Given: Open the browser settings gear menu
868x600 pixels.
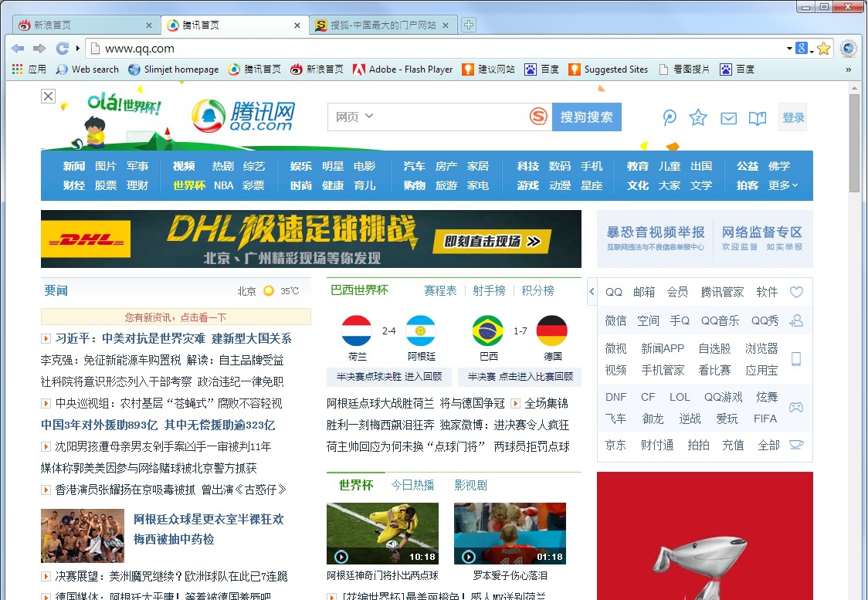Looking at the screenshot, I should pyautogui.click(x=848, y=49).
